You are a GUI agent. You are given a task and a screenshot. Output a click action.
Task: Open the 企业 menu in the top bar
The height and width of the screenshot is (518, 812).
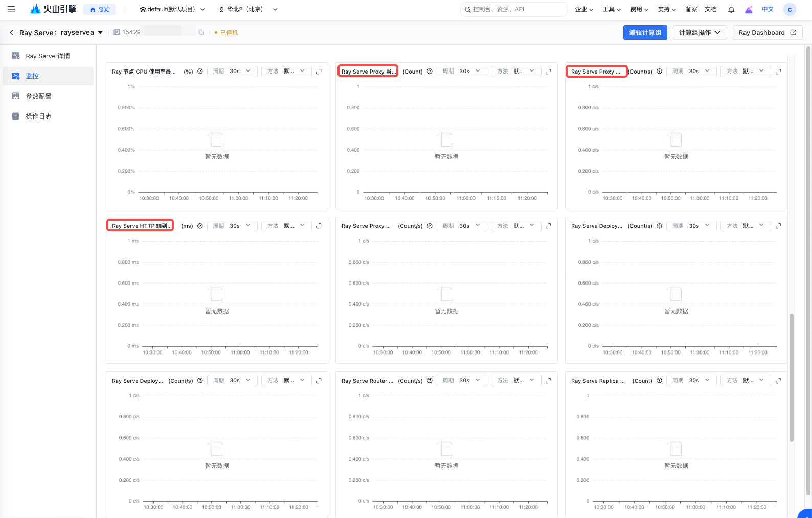click(x=584, y=9)
